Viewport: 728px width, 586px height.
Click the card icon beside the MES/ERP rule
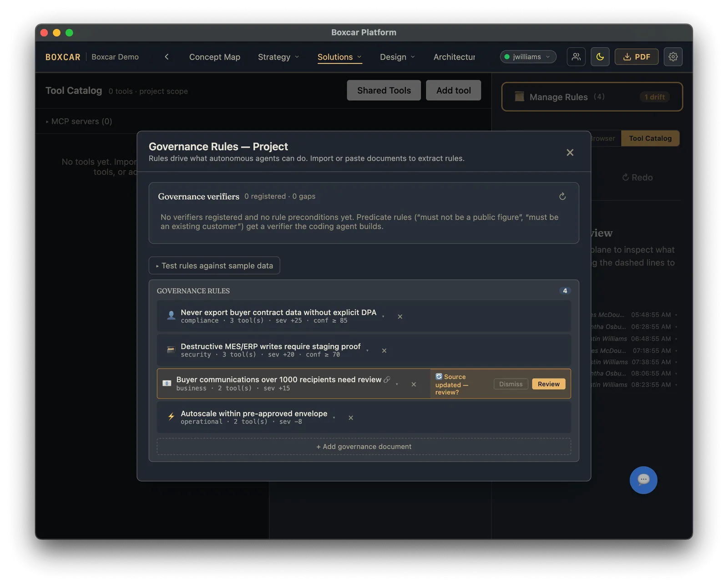click(171, 350)
